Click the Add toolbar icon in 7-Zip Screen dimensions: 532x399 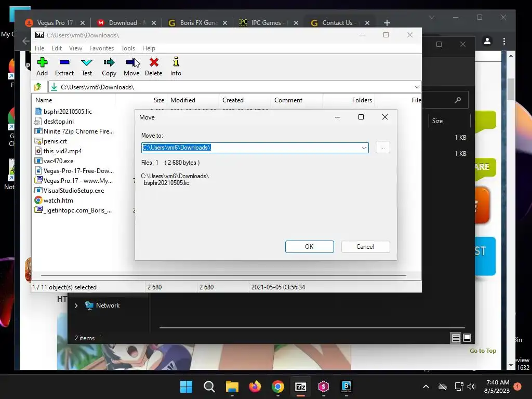pyautogui.click(x=42, y=67)
